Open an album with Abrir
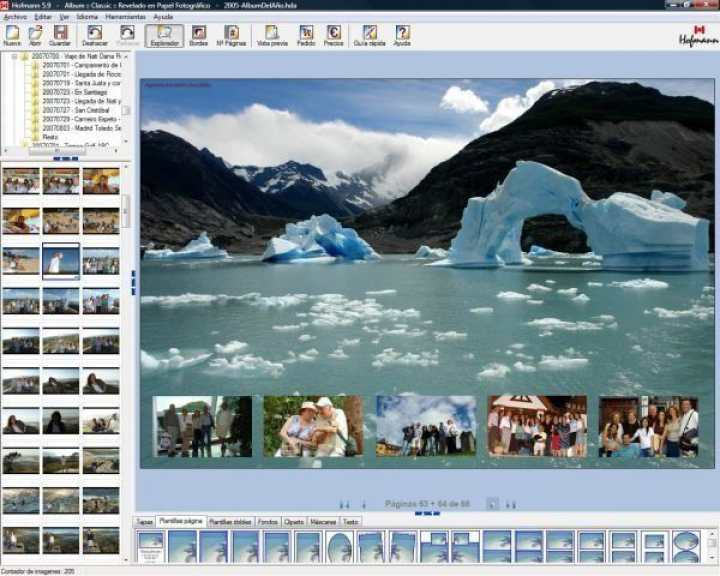Screen dimensions: 720x576 [x=35, y=36]
